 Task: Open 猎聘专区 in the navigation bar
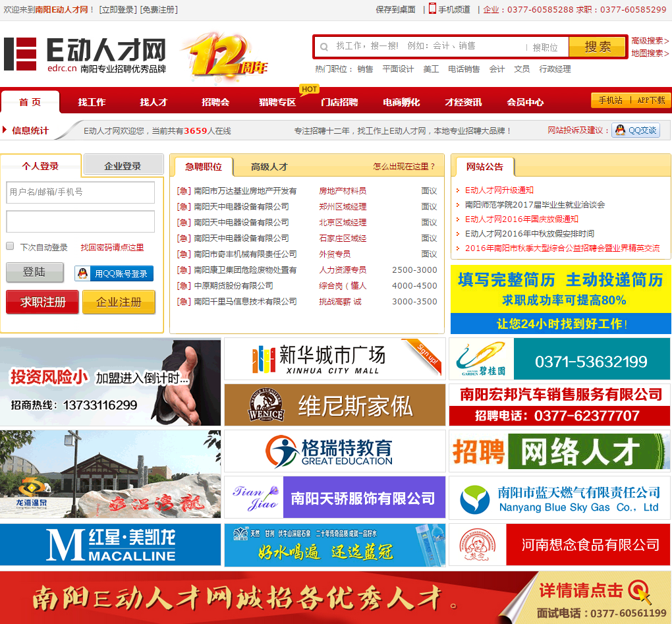tap(277, 102)
